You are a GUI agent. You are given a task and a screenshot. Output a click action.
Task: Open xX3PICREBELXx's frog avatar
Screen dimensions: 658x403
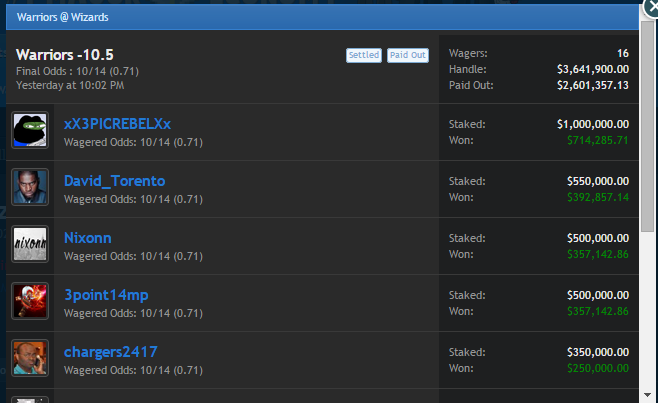30,130
